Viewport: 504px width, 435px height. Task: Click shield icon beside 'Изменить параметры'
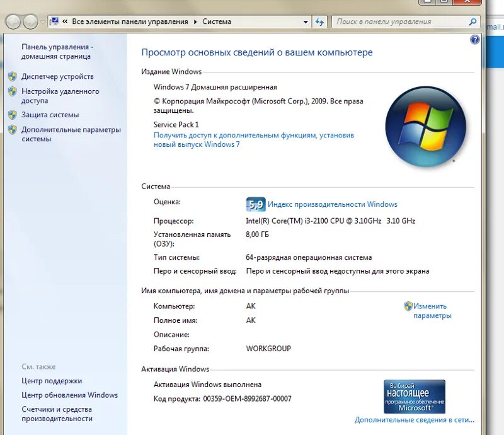tap(408, 306)
